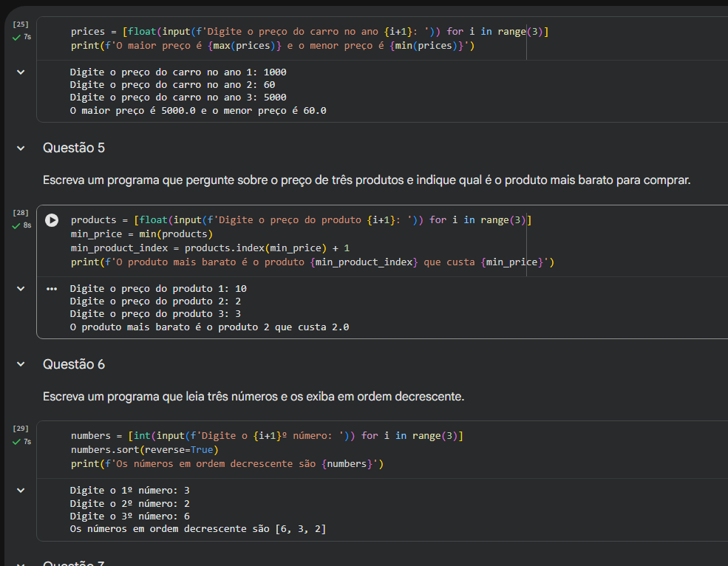Click output 'Digite o 2º número: 2'

(x=129, y=503)
